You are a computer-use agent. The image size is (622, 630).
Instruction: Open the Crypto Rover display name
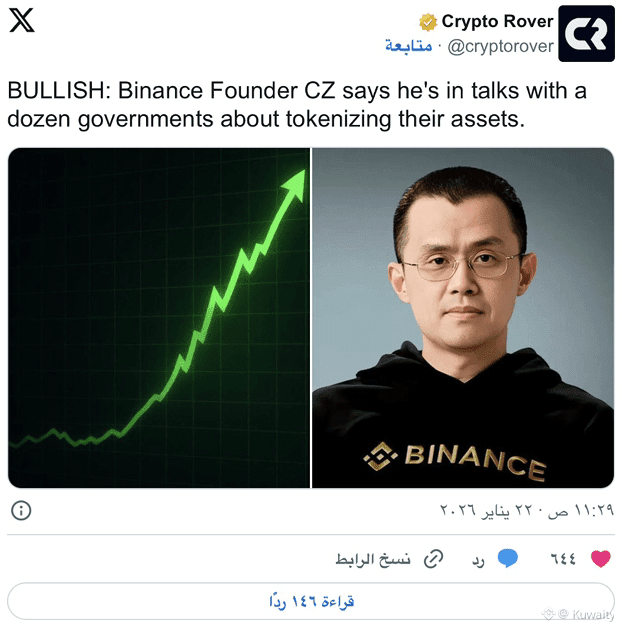497,21
